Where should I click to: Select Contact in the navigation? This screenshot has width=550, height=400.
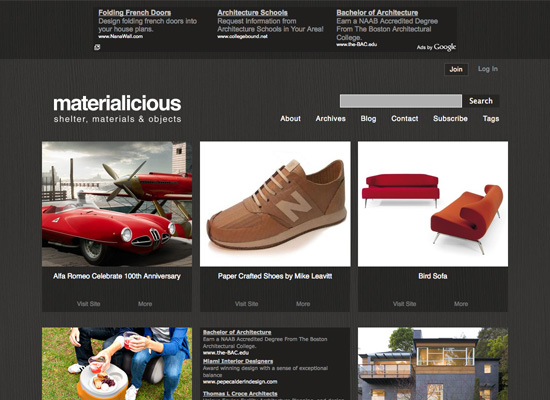[x=404, y=119]
